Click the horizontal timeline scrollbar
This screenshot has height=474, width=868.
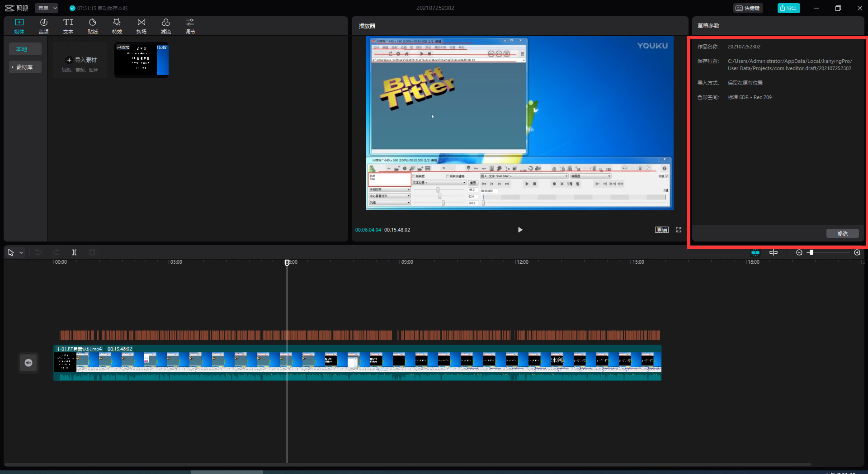pyautogui.click(x=407, y=465)
